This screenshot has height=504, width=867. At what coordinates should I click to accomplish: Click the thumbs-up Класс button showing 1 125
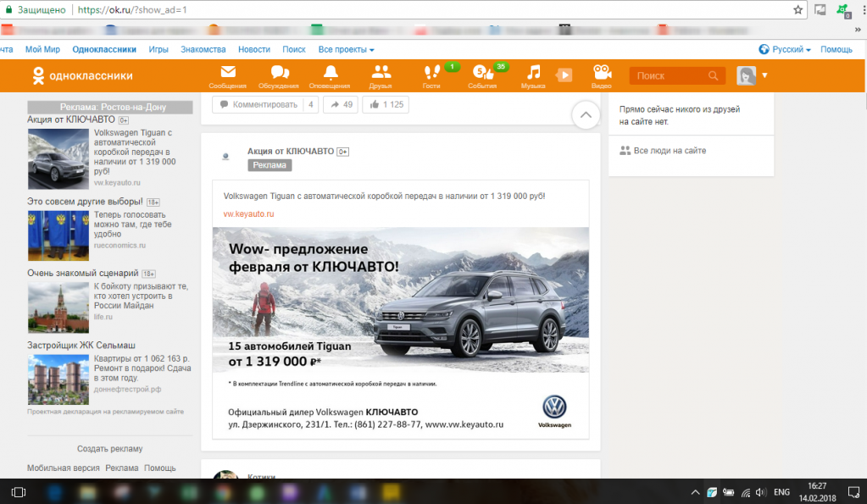(386, 104)
